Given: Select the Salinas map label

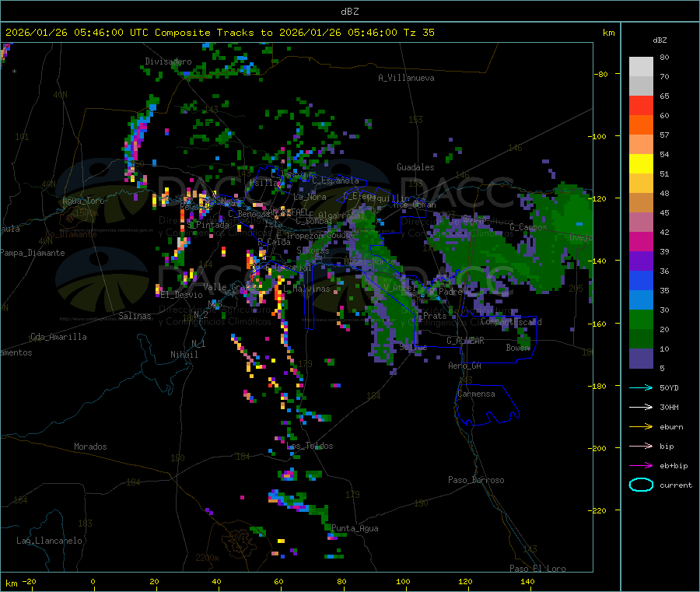Looking at the screenshot, I should click(x=135, y=316).
